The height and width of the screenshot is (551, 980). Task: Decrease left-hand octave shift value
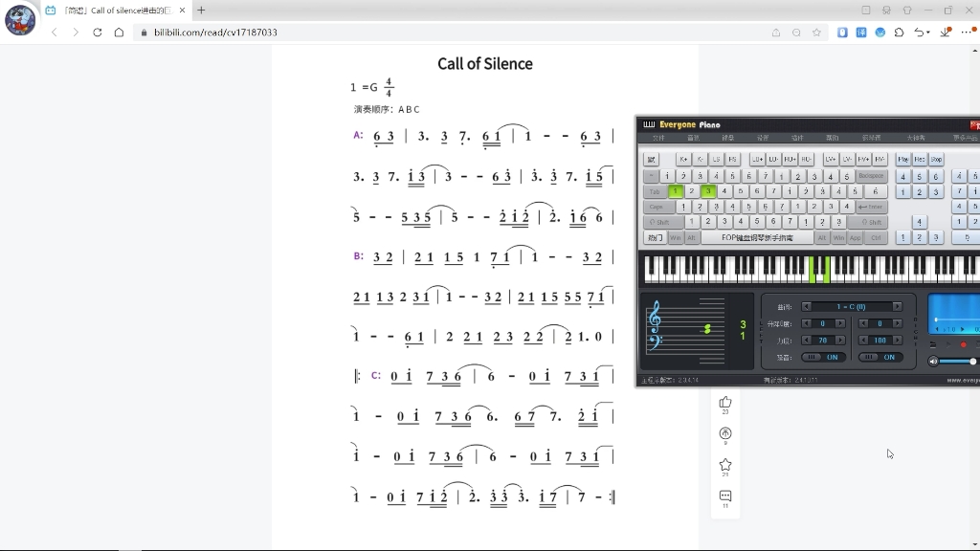pyautogui.click(x=806, y=323)
